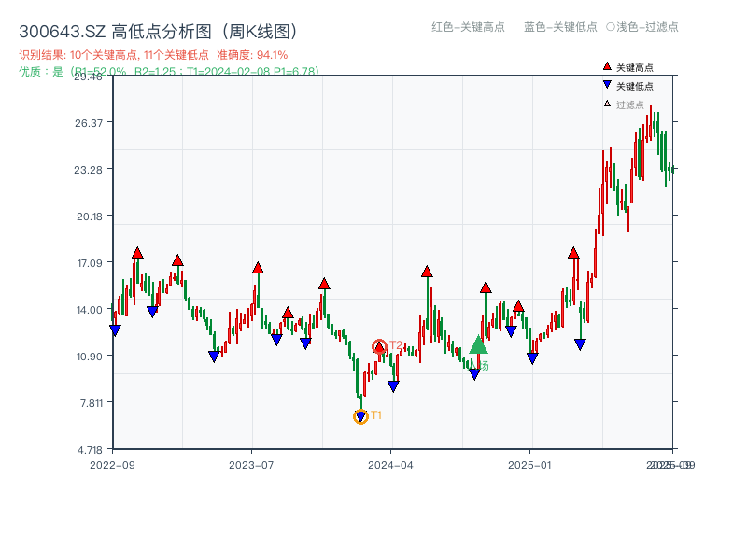The width and height of the screenshot is (747, 560).
Task: Select the blue low triangle near 13.8 in late 2022
Action: click(x=152, y=312)
